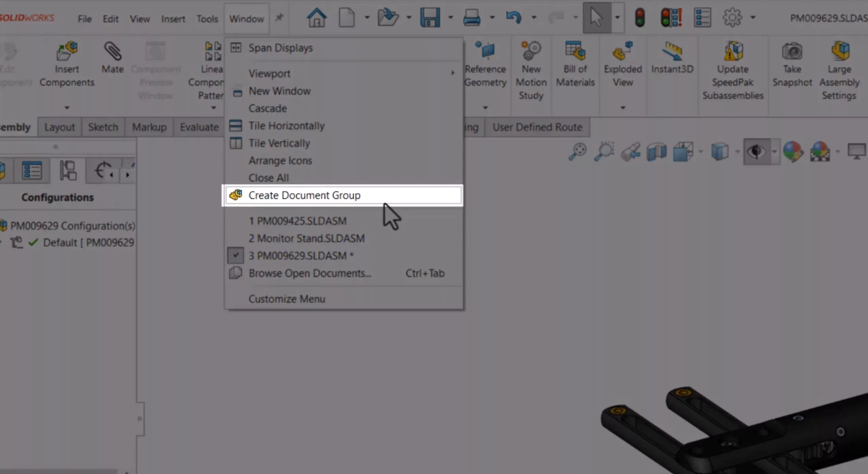This screenshot has width=868, height=474.
Task: Click Tile Horizontally menu option
Action: click(286, 125)
